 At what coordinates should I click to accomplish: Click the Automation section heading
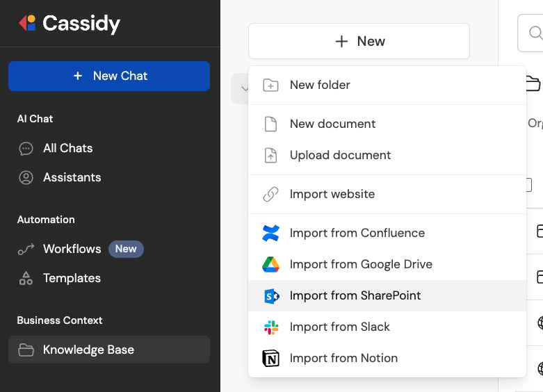click(46, 220)
